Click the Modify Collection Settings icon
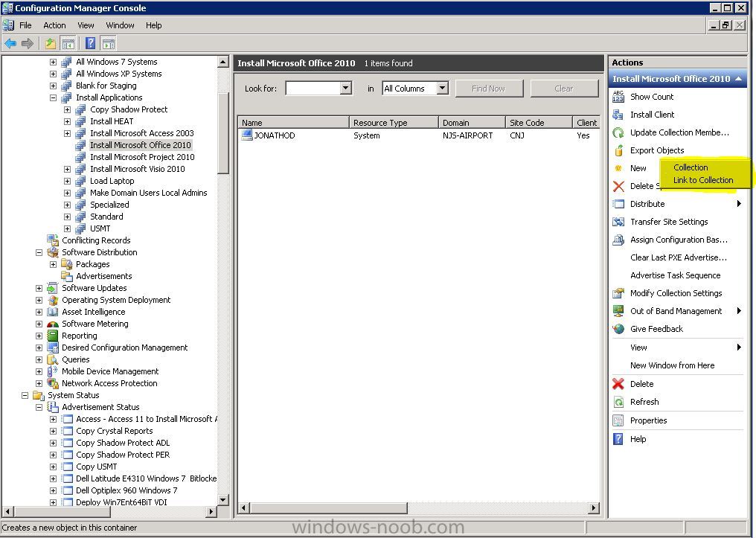Screen dimensions: 756x538 click(x=618, y=293)
